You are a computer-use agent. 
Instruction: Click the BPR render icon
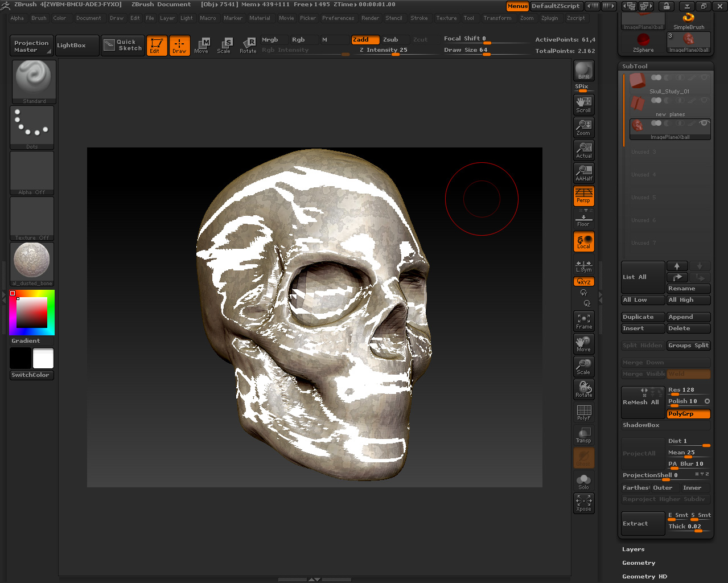[x=583, y=71]
